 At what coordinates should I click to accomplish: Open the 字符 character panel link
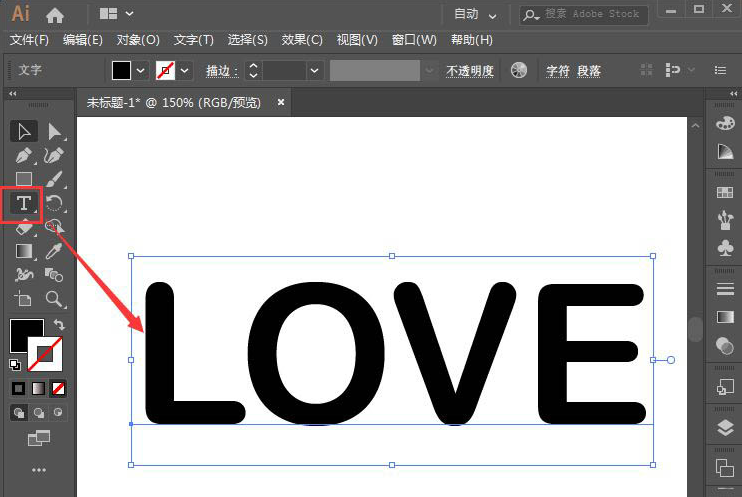pyautogui.click(x=558, y=71)
